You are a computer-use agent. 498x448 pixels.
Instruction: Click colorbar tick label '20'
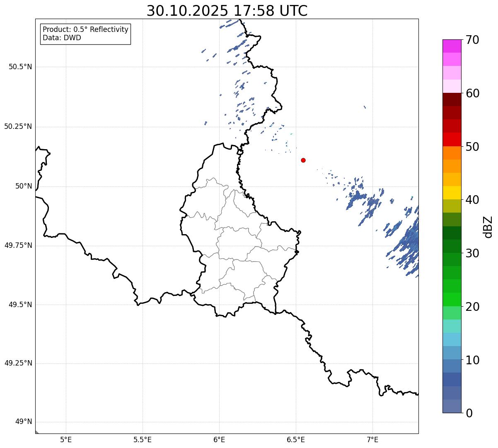(472, 307)
